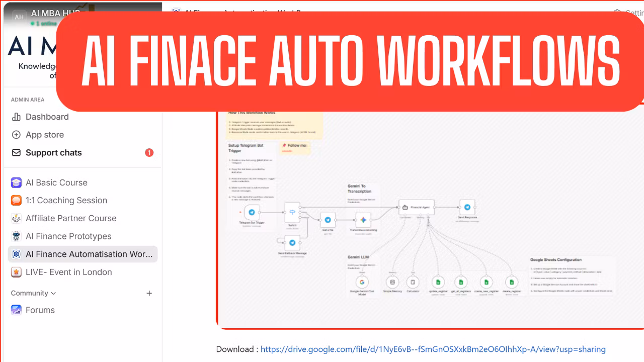Open the Dashboard home icon
644x362 pixels.
point(17,117)
